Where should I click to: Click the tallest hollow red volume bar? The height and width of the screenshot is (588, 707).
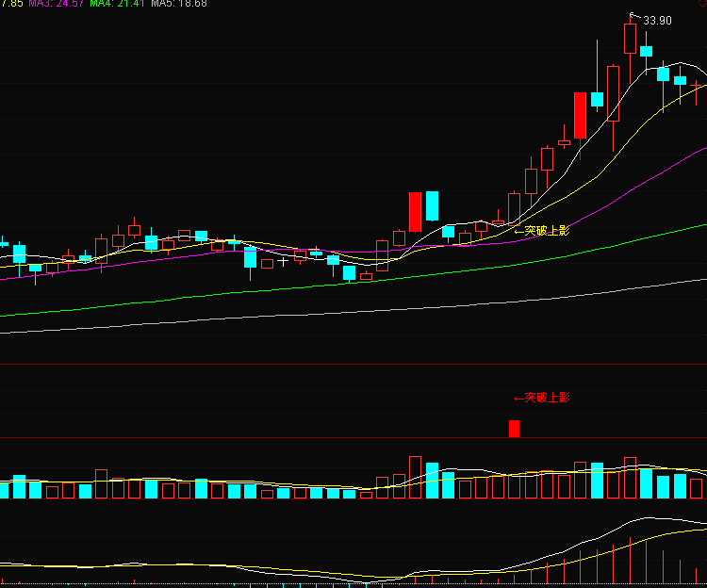[415, 477]
